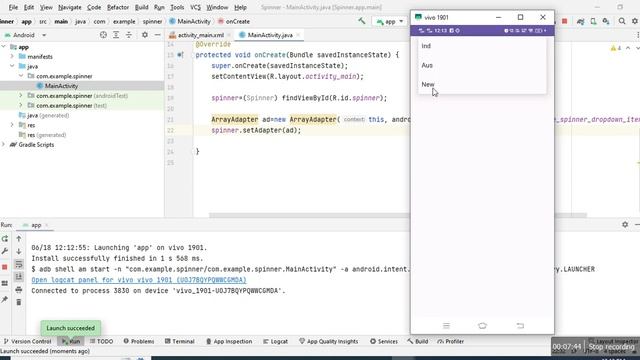
Task: Open App Quality Insights tool window
Action: coord(329,341)
